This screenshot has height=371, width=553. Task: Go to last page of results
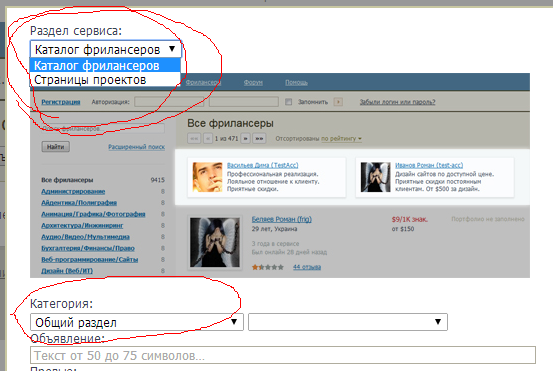click(259, 139)
